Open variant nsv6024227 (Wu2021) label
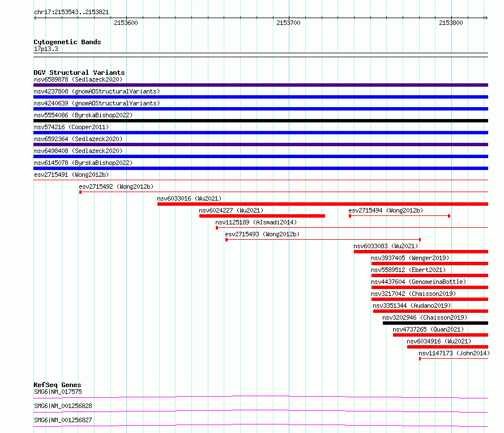 point(231,210)
